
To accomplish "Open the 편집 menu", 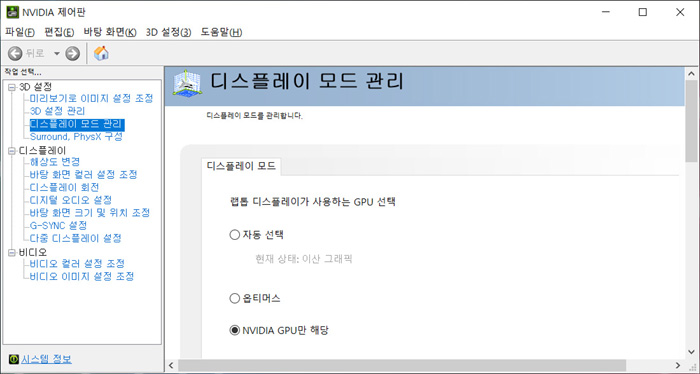I will [59, 32].
